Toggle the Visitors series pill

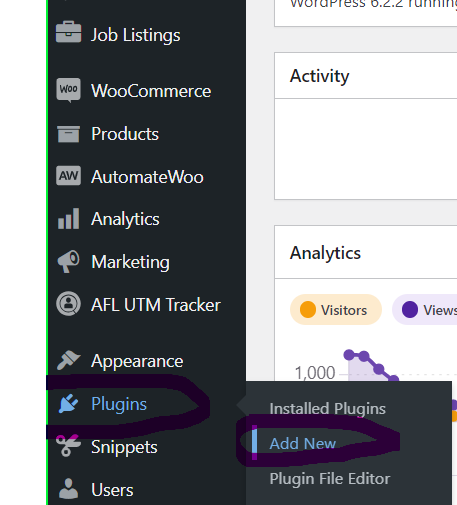(x=336, y=310)
